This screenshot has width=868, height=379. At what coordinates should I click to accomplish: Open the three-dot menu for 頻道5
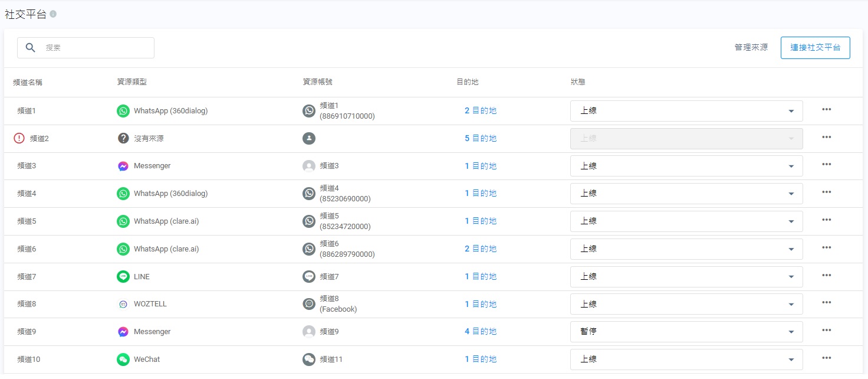[826, 220]
